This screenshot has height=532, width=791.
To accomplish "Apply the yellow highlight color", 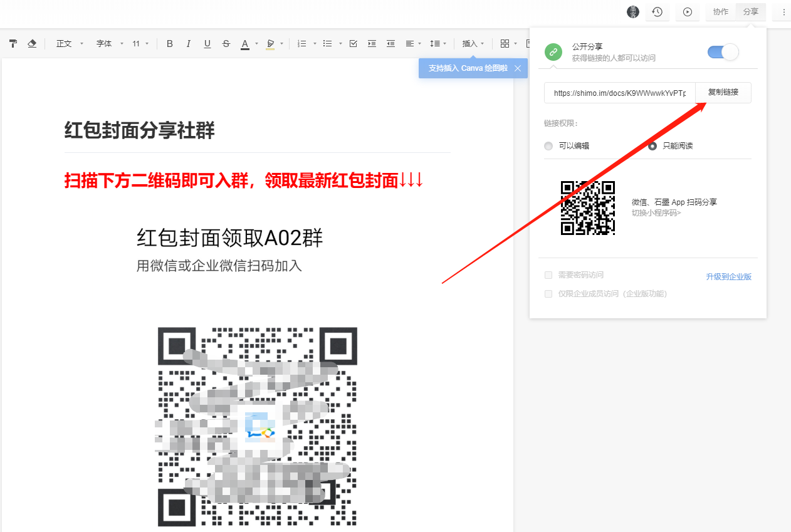I will [271, 44].
